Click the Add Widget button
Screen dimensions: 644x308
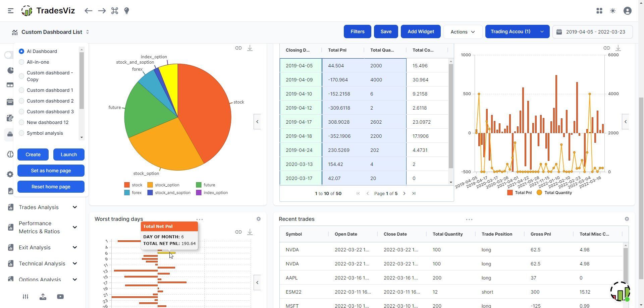[x=421, y=32]
